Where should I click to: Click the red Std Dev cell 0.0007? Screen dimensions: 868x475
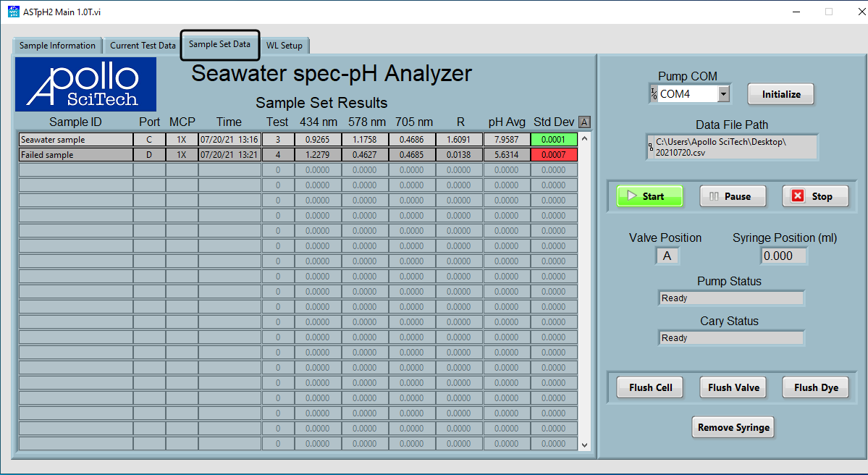point(553,155)
